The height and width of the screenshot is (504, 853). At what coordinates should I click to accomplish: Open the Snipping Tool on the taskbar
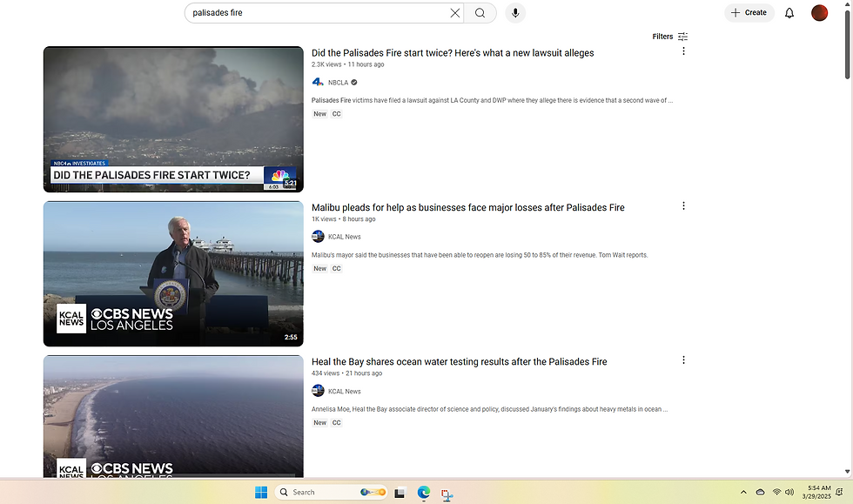point(447,494)
